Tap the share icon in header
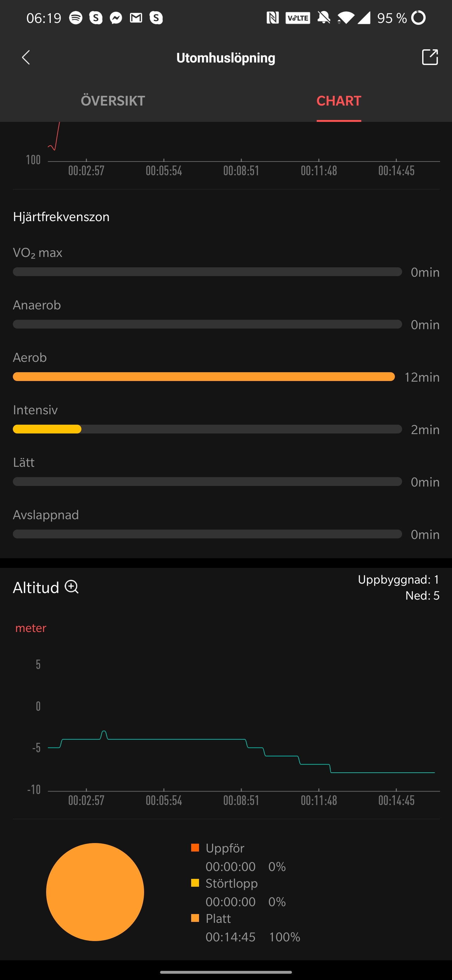Screen dimensions: 452x980 (x=430, y=57)
